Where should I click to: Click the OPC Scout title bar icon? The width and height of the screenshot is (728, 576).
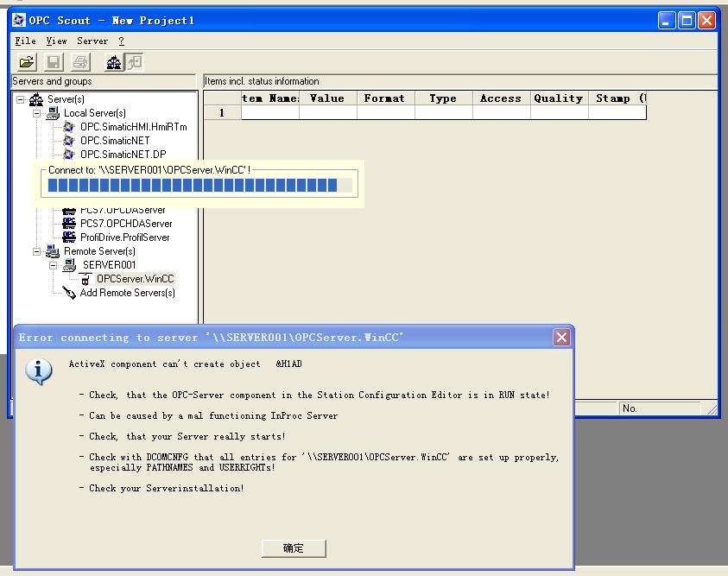[19, 20]
